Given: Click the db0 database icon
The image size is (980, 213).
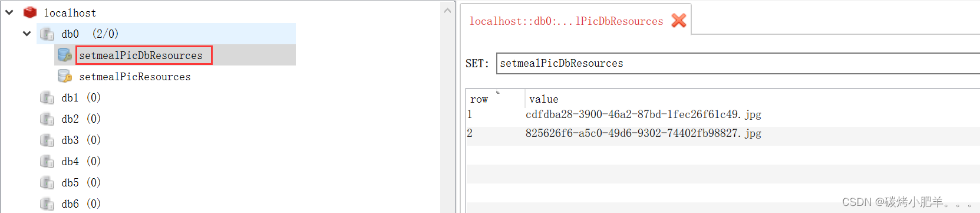Looking at the screenshot, I should coord(47,34).
